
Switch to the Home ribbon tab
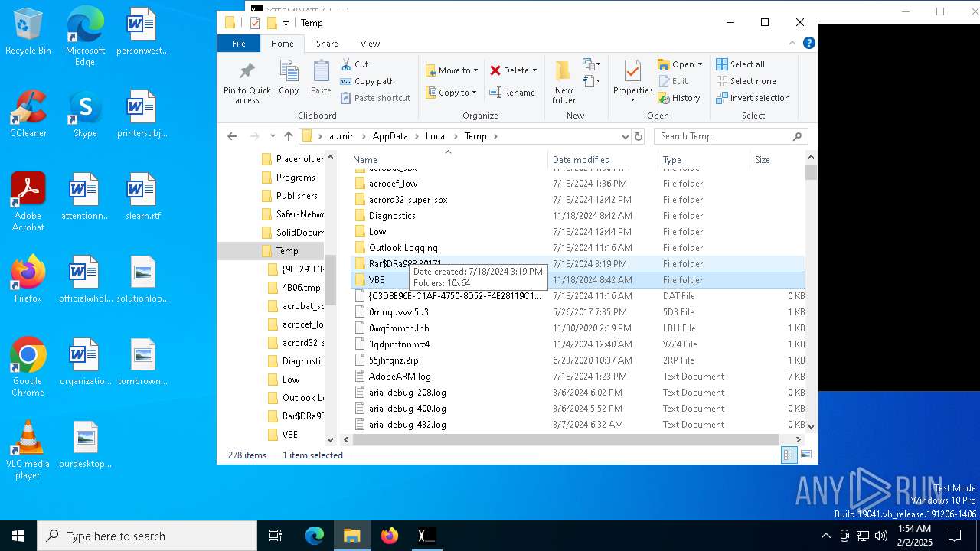pos(283,44)
